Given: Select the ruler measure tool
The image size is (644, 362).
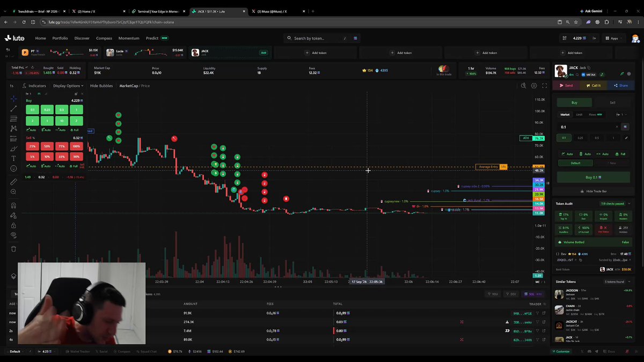Looking at the screenshot, I should [x=13, y=182].
